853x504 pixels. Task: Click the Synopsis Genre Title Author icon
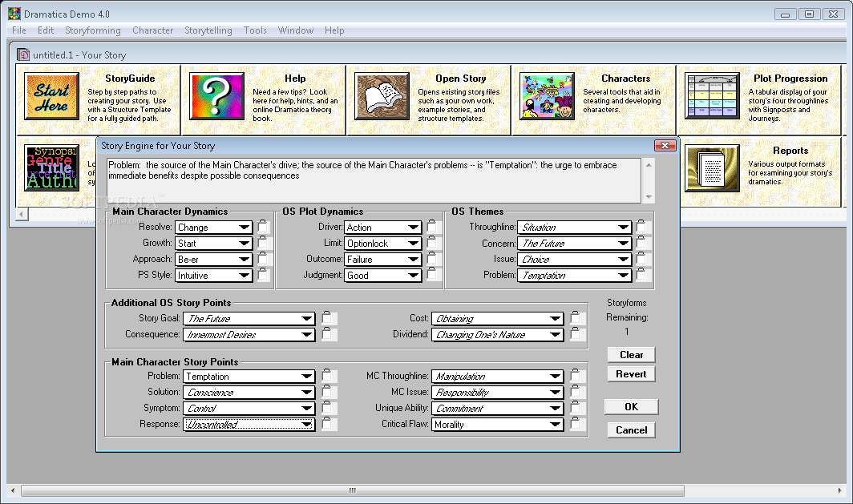pos(51,168)
